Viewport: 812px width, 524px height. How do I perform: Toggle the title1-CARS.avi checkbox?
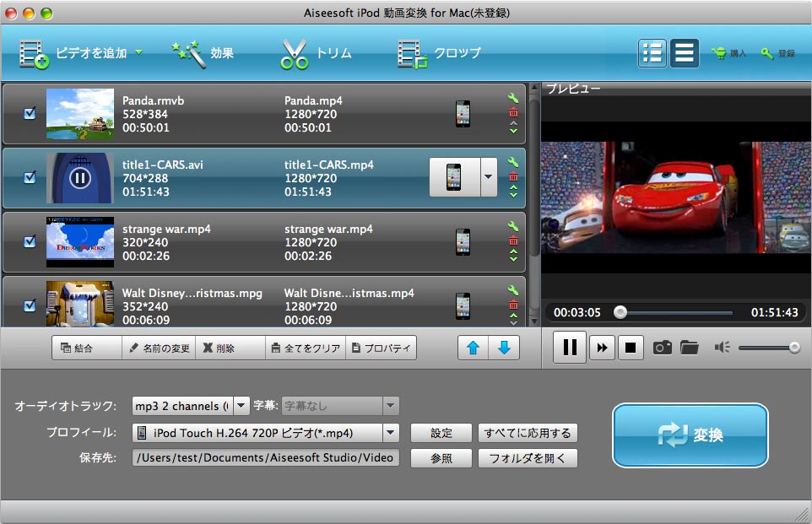coord(30,177)
